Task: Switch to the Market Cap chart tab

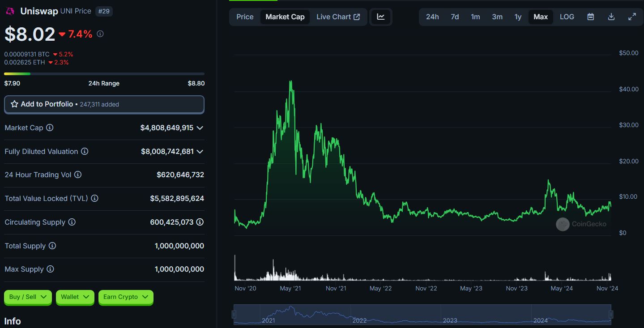Action: (285, 17)
